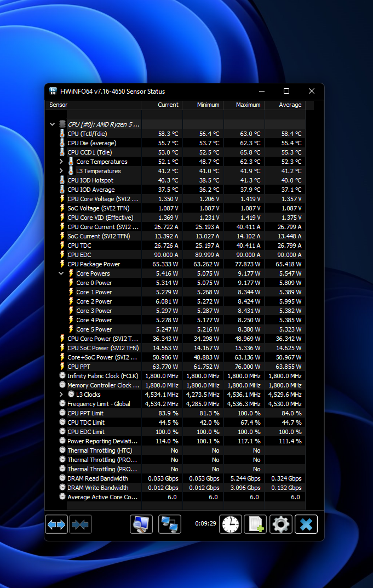
Task: Click clock icon beside DRAM Read Bandwidth
Action: 62,478
